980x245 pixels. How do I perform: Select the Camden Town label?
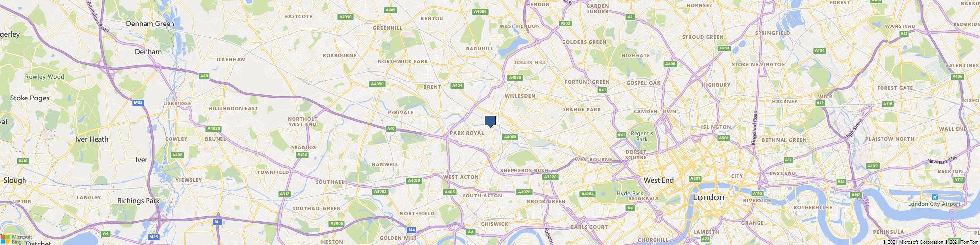(x=655, y=112)
